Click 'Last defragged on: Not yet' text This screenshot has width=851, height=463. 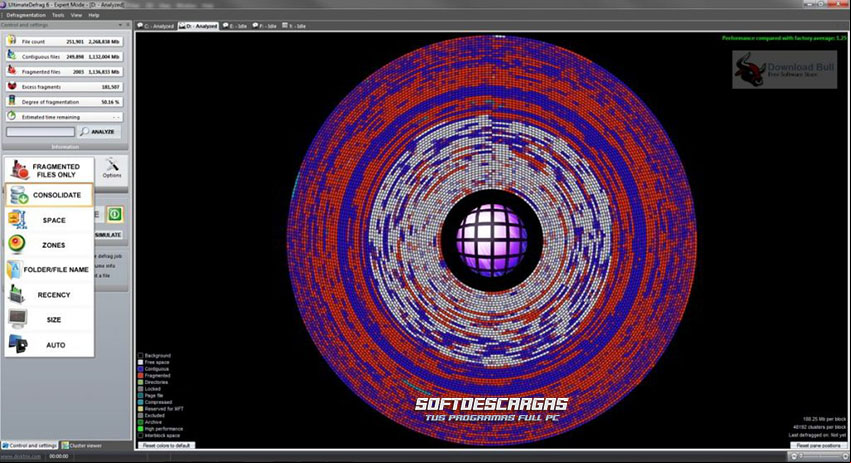click(817, 435)
